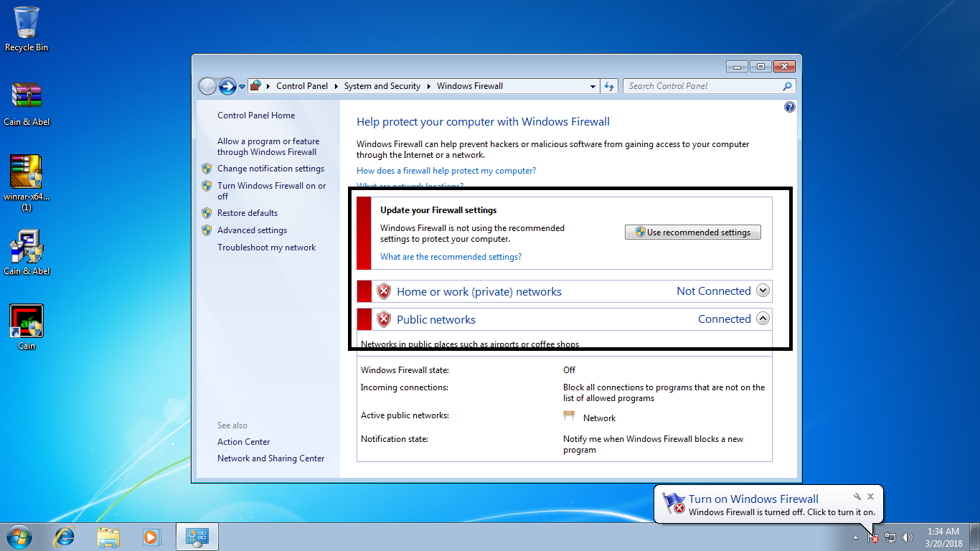Open Windows Explorer from the taskbar
980x551 pixels.
(108, 536)
